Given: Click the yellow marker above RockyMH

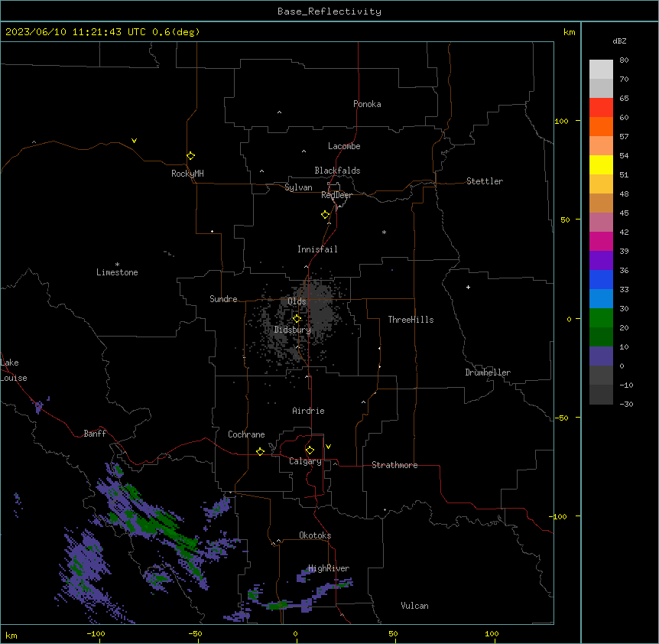Looking at the screenshot, I should point(190,155).
